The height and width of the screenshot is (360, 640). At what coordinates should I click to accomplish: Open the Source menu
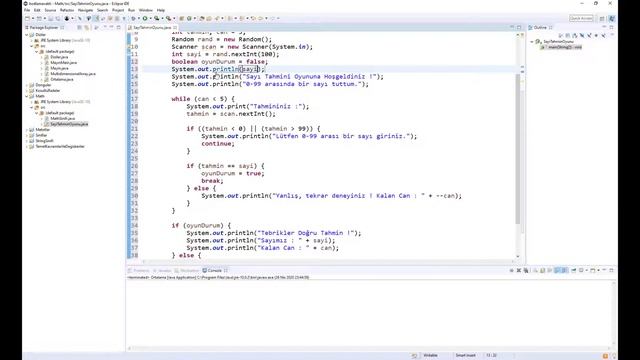tap(50, 10)
